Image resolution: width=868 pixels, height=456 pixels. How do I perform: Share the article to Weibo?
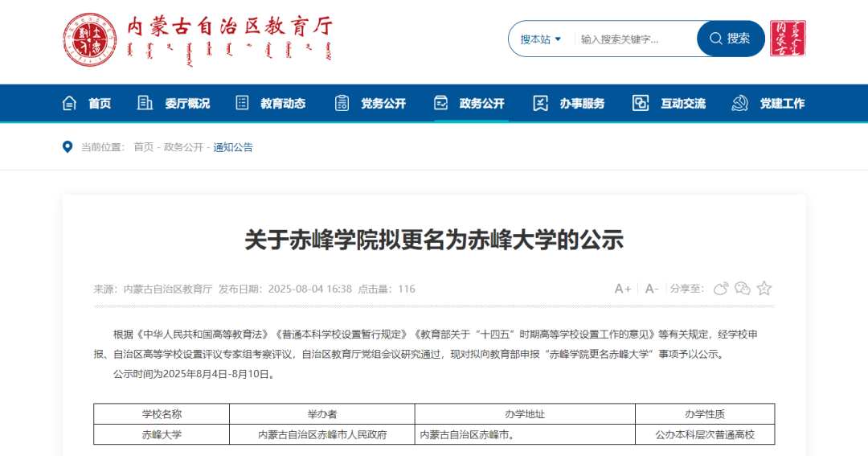pyautogui.click(x=721, y=289)
